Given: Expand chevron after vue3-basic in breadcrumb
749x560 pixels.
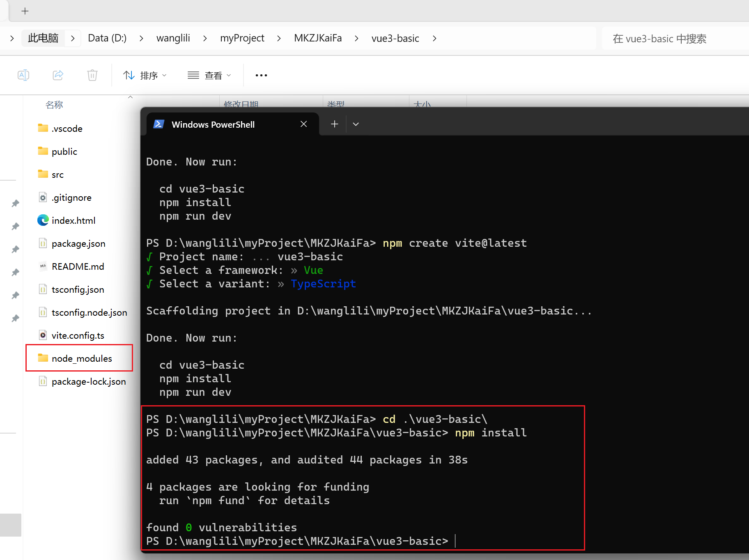Looking at the screenshot, I should pos(434,38).
